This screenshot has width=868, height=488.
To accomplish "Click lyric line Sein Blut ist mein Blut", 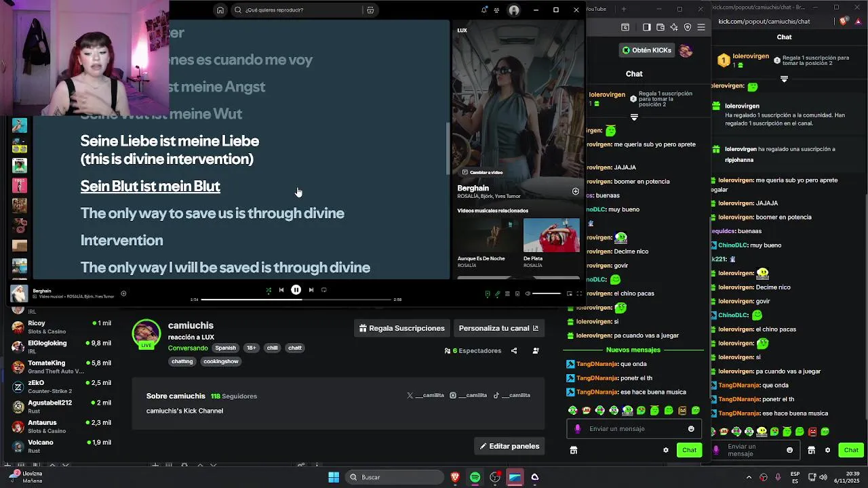I will [150, 186].
